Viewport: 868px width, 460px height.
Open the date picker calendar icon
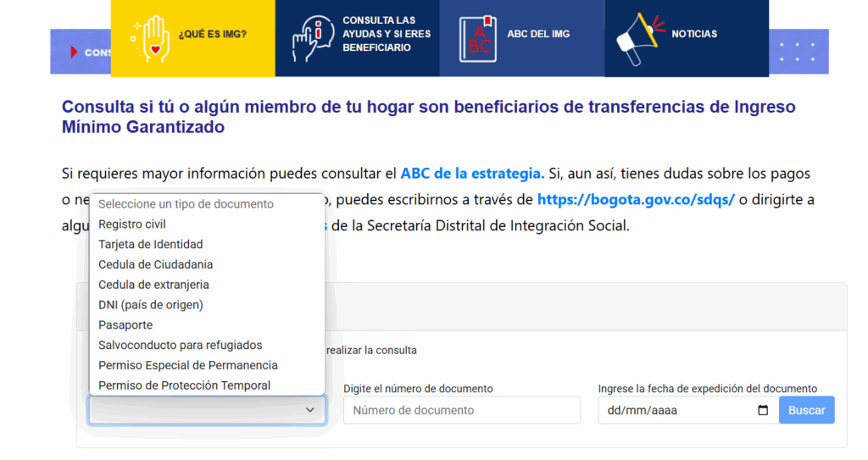point(763,410)
